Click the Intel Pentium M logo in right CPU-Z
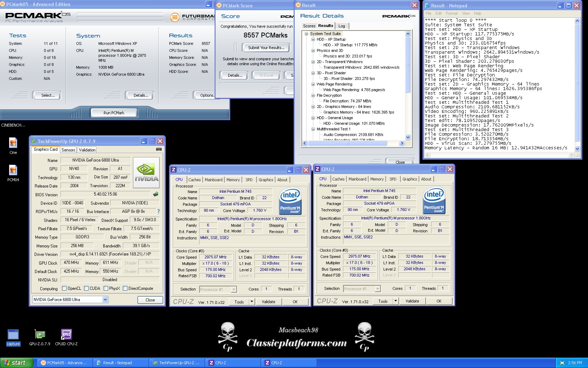The image size is (588, 368). pos(434,201)
